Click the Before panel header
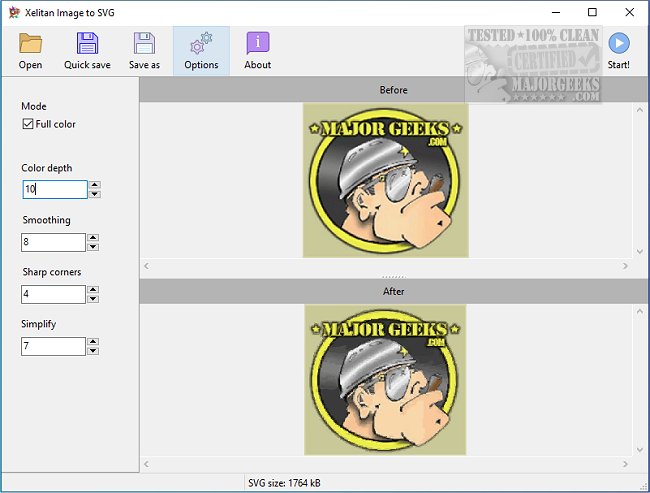The width and height of the screenshot is (650, 493). coord(394,90)
